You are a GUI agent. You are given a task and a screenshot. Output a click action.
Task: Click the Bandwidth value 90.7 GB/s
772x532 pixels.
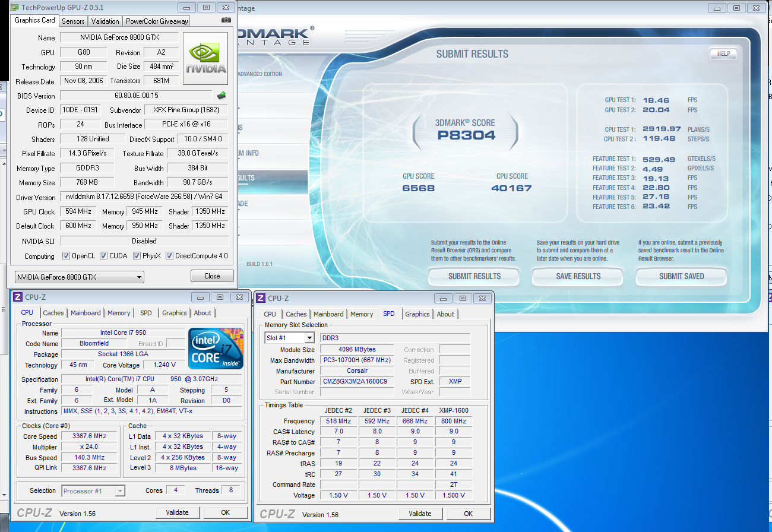[198, 182]
